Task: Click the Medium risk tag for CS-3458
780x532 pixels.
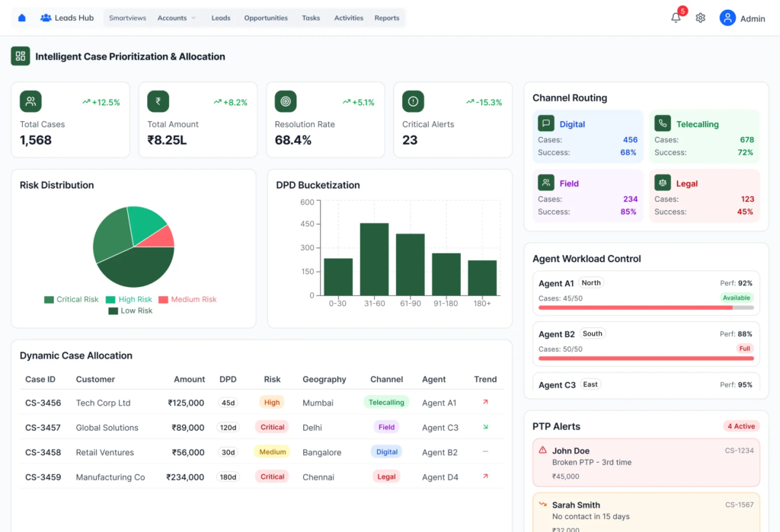Action: point(273,452)
